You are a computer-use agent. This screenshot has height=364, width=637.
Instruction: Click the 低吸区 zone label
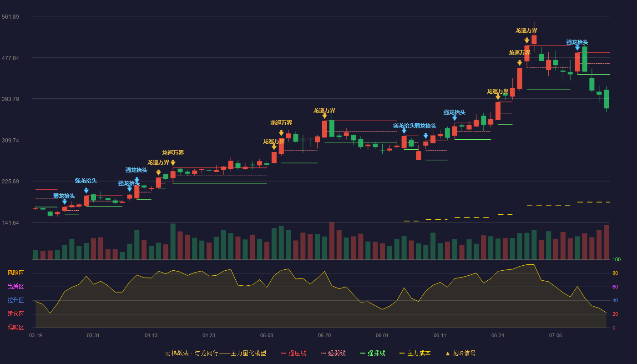(15, 327)
